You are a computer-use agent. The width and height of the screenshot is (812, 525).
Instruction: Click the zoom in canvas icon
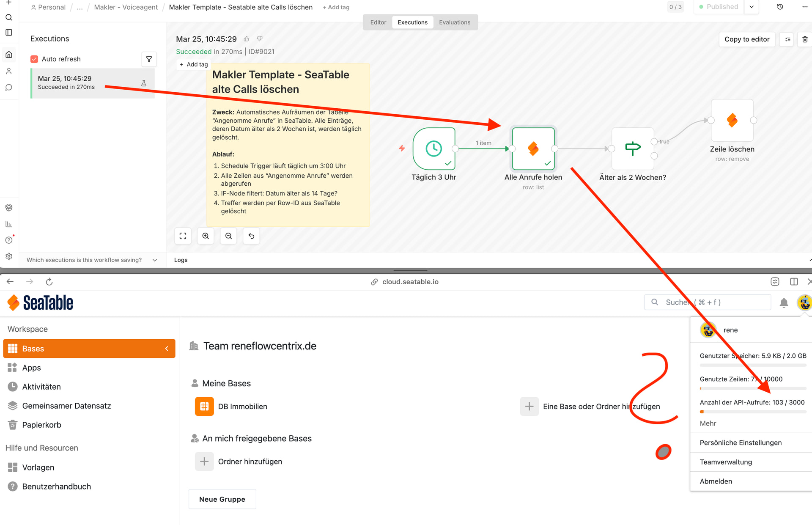click(x=206, y=236)
